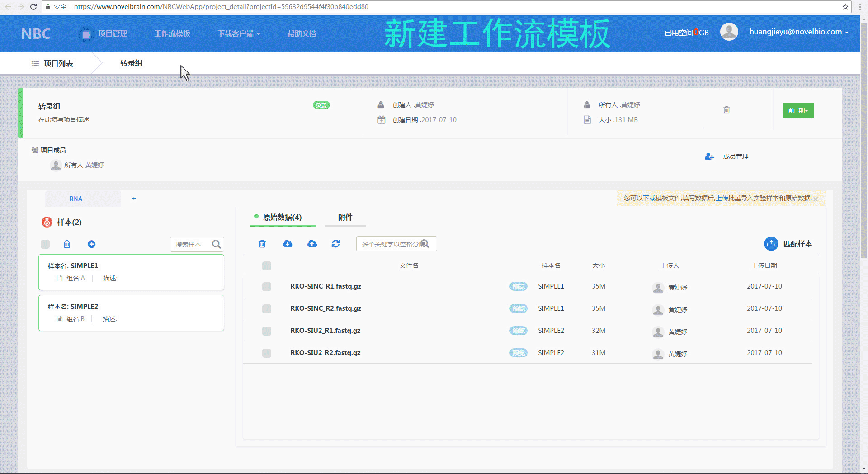The width and height of the screenshot is (868, 474).
Task: Toggle the select-all samples checkbox
Action: point(45,244)
